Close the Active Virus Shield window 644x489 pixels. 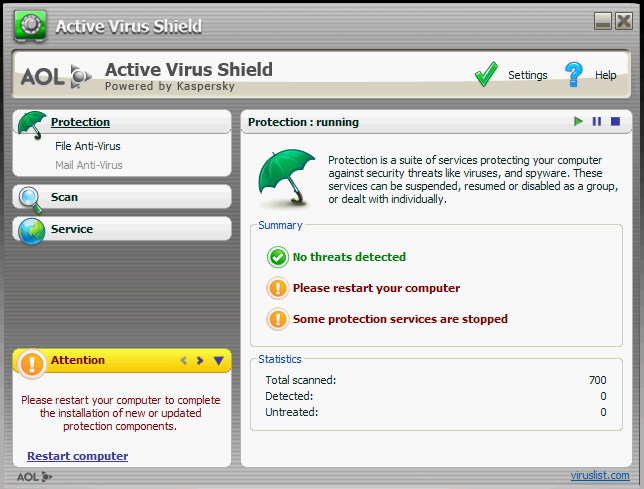point(623,21)
